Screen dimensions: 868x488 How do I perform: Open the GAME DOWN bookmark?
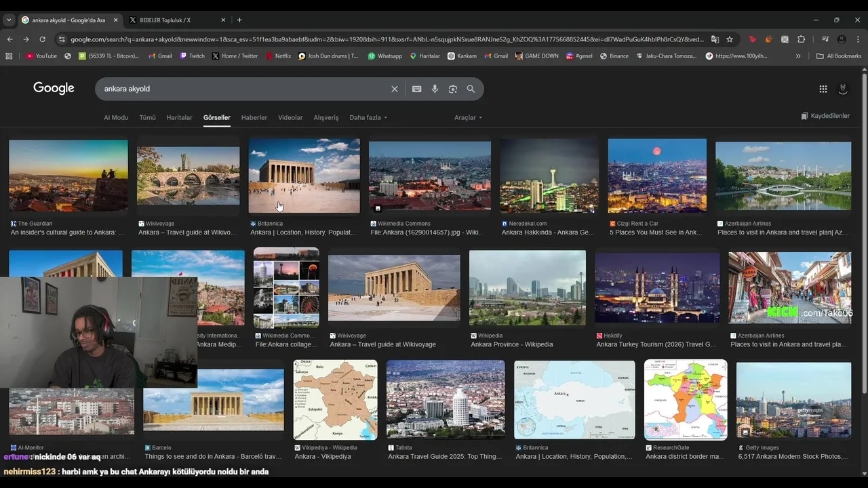point(537,56)
